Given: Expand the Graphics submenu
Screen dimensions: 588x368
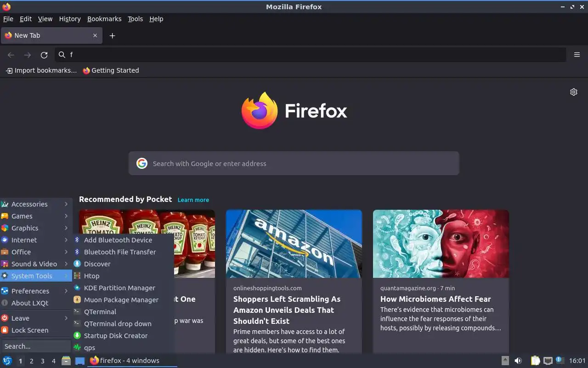Looking at the screenshot, I should (36, 228).
